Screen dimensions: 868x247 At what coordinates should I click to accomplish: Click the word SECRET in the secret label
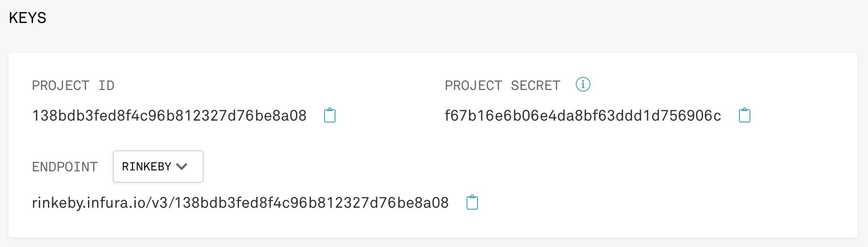[535, 86]
